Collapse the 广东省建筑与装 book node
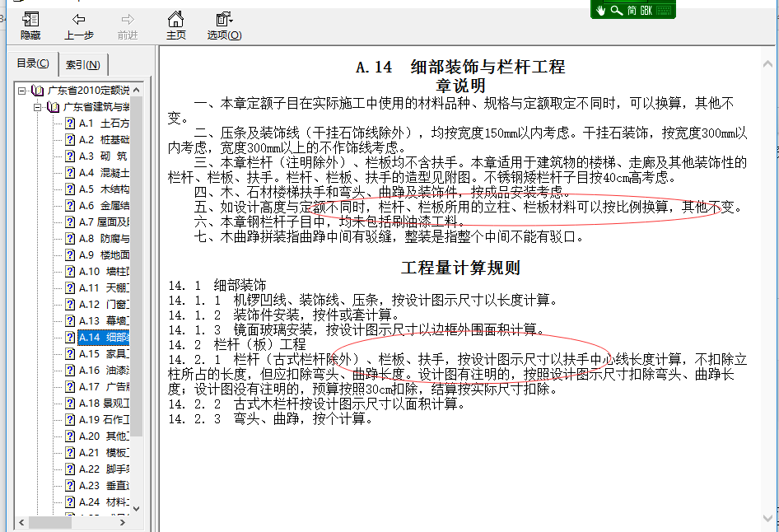 point(38,107)
